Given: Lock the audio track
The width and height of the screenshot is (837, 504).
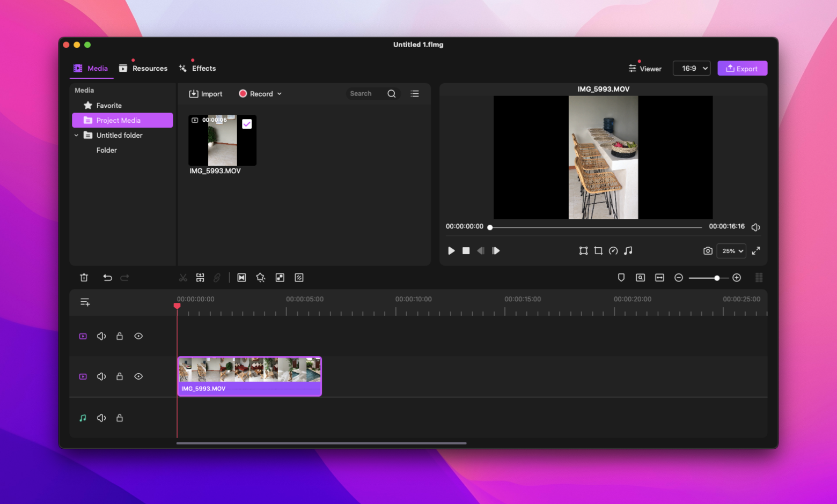Looking at the screenshot, I should click(x=120, y=418).
